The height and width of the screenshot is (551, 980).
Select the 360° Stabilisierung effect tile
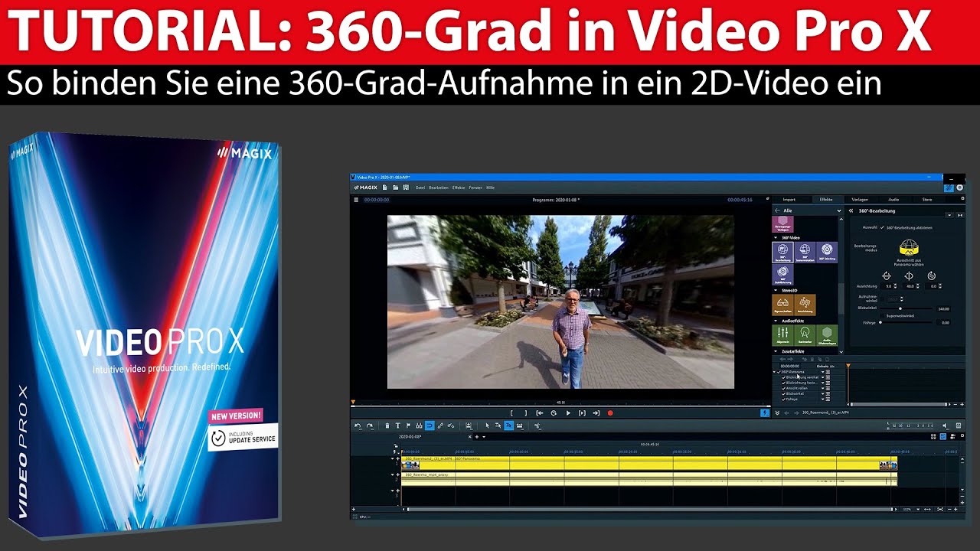[783, 275]
